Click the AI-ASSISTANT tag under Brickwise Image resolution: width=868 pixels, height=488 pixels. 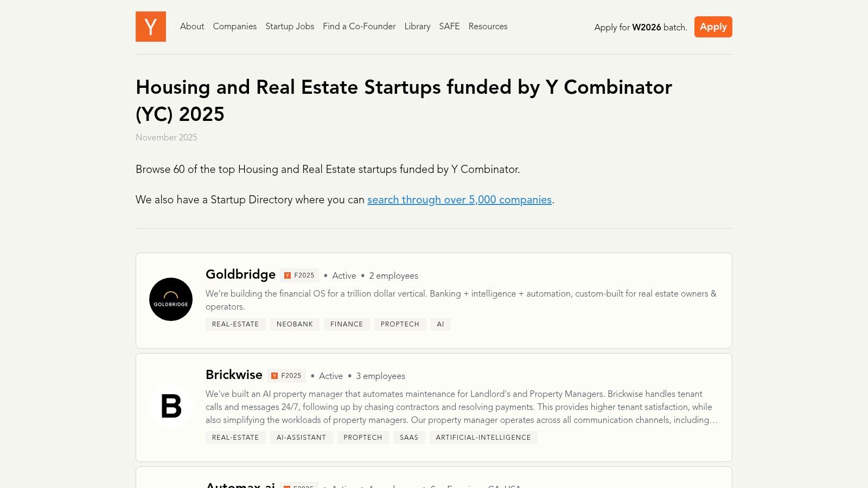pos(301,437)
